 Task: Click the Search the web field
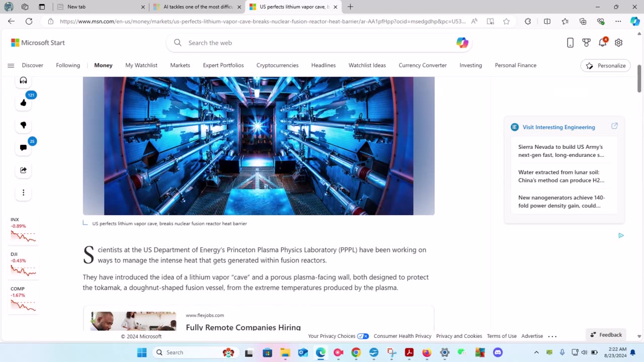pos(318,43)
